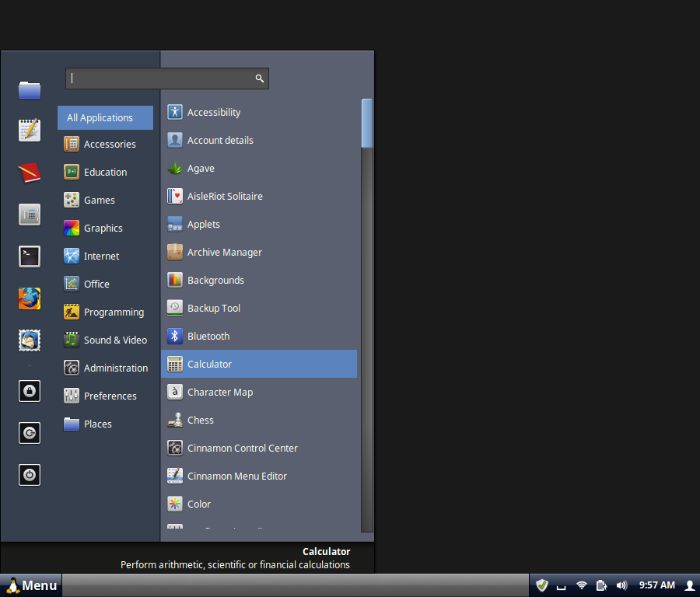
Task: Open the Files folder favorite icon
Action: 30,89
